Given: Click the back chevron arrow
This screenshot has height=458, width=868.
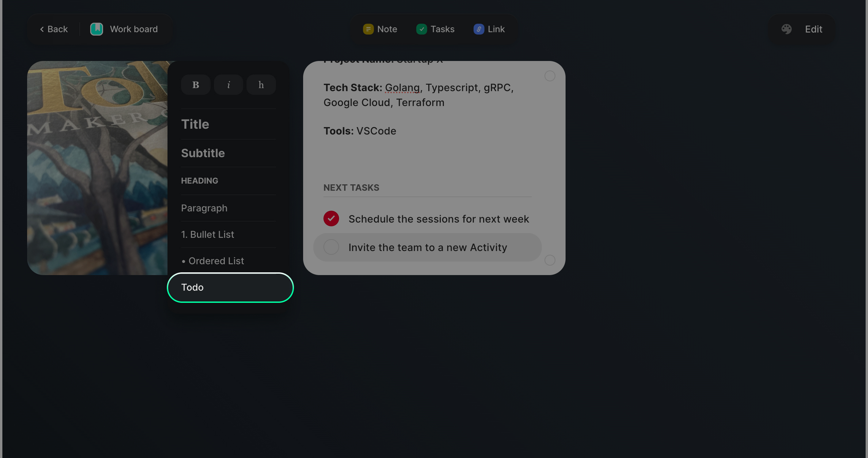Looking at the screenshot, I should (42, 29).
